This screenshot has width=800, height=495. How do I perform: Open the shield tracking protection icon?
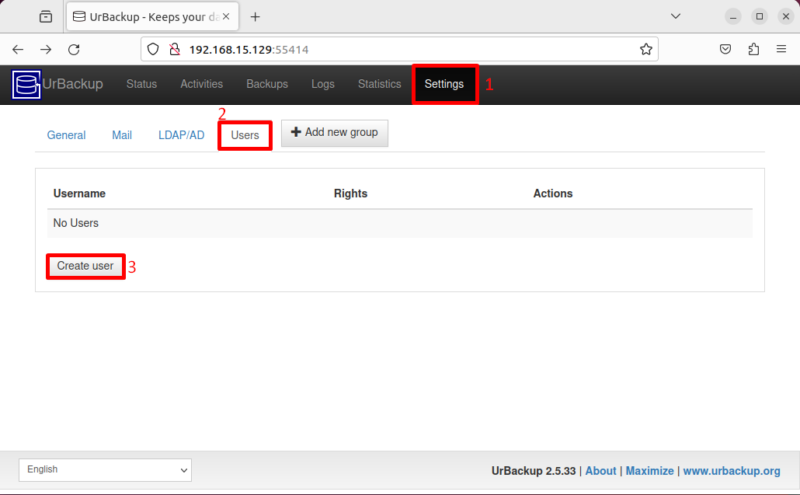pos(153,50)
